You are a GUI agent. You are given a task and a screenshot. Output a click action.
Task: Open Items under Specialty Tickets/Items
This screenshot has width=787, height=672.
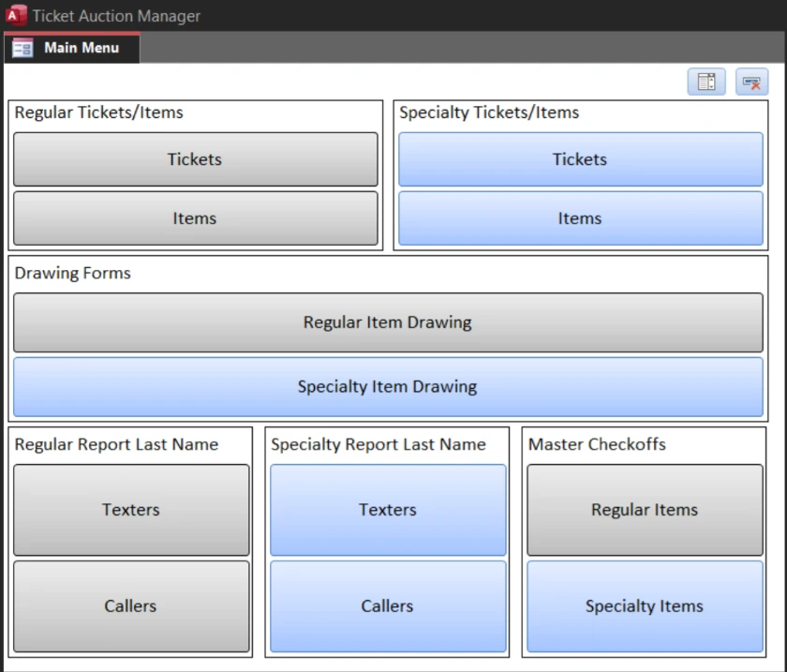(x=580, y=218)
